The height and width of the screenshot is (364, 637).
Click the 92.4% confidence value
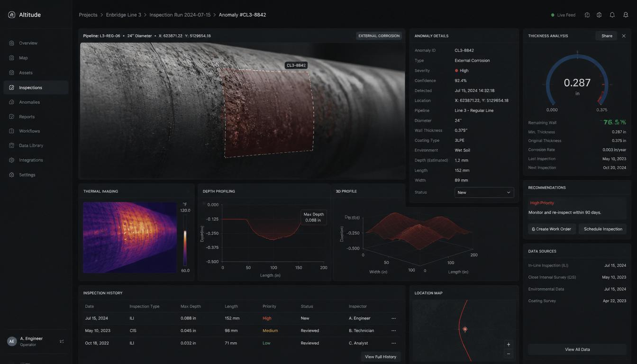[461, 81]
